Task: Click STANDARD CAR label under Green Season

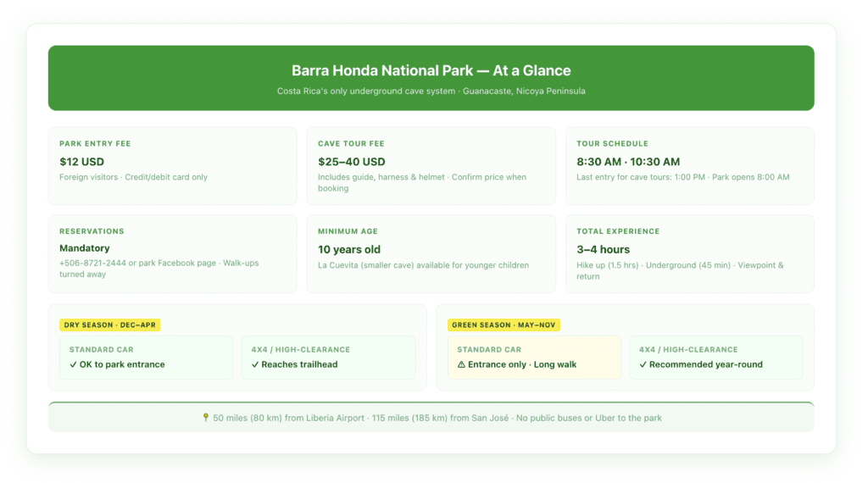Action: click(x=489, y=350)
